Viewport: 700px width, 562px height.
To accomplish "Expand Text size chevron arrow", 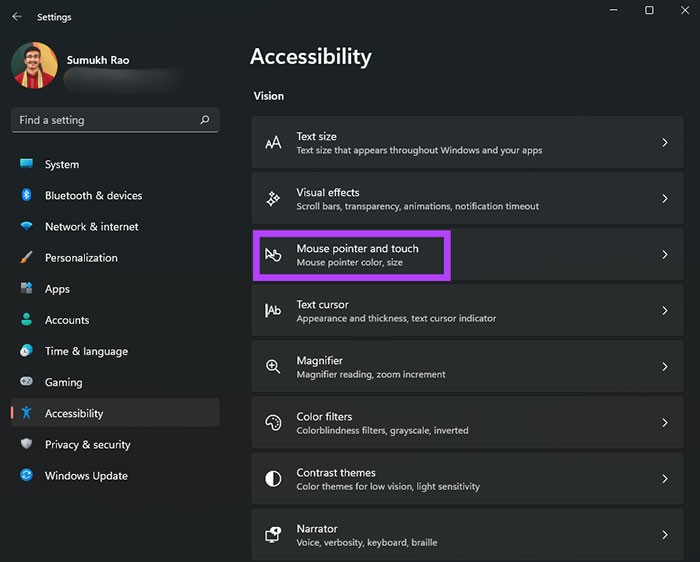I will [664, 143].
